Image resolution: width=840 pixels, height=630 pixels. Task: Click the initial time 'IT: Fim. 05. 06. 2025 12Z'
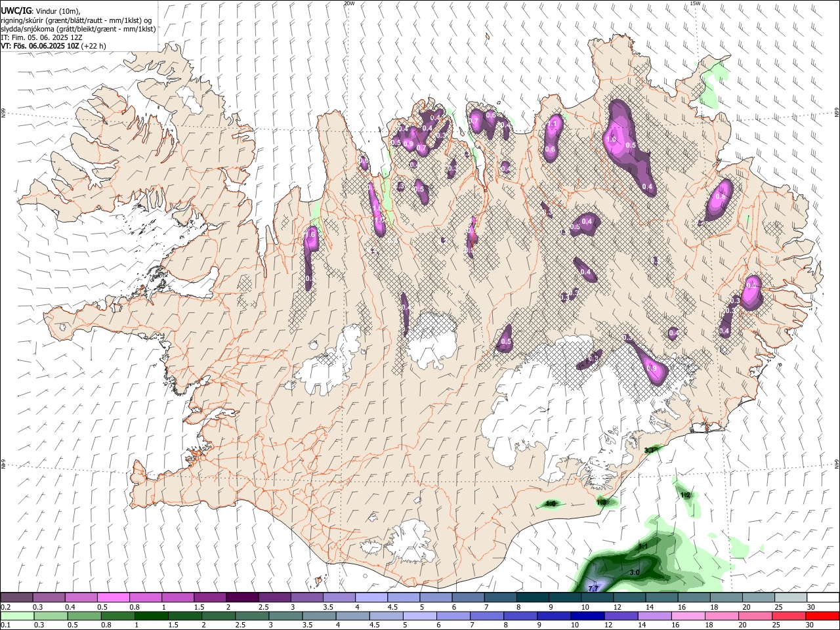pyautogui.click(x=41, y=37)
